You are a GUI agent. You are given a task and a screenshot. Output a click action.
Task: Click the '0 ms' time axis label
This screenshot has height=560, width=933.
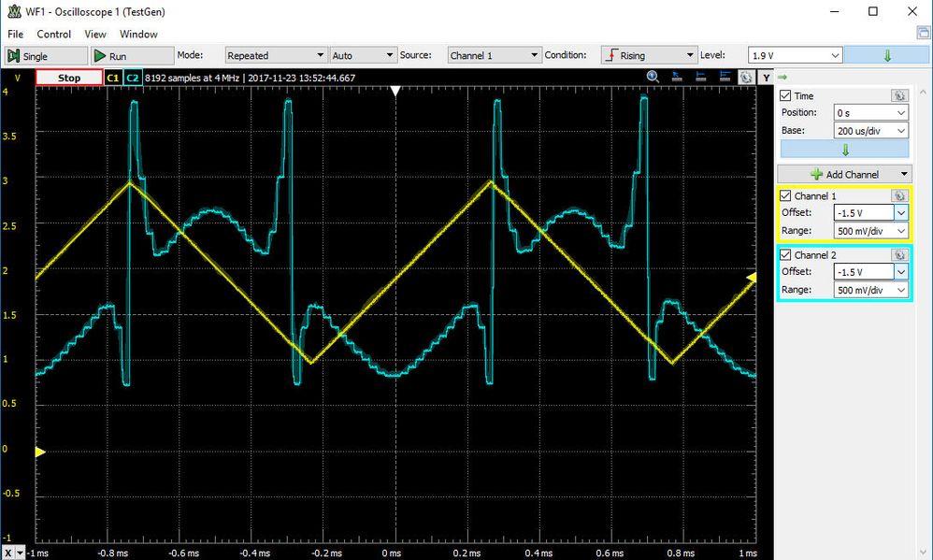[x=391, y=553]
